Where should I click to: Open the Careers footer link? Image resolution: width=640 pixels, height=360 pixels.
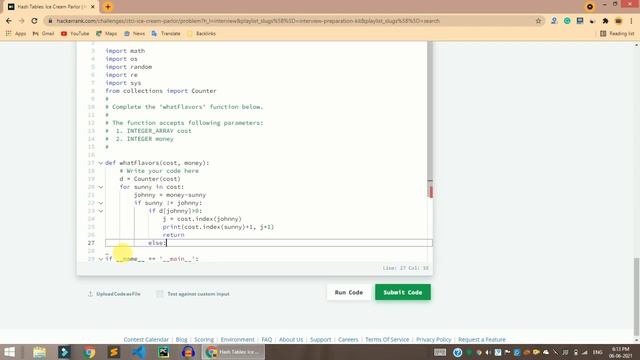[x=348, y=340]
